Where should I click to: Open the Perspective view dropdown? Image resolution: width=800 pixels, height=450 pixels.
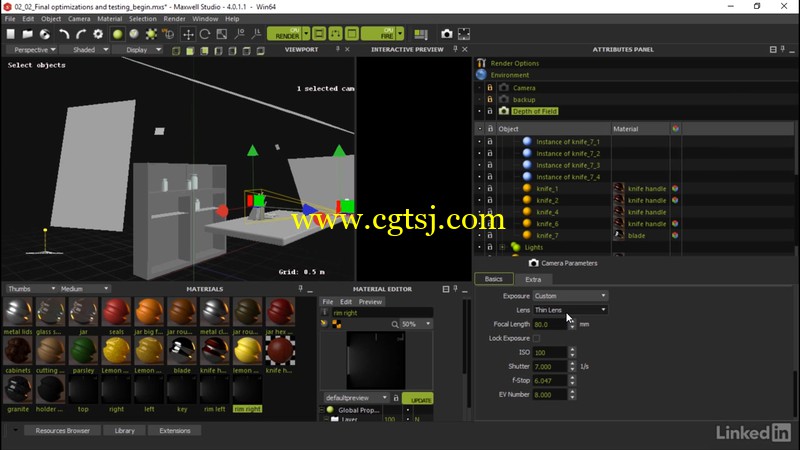click(33, 50)
